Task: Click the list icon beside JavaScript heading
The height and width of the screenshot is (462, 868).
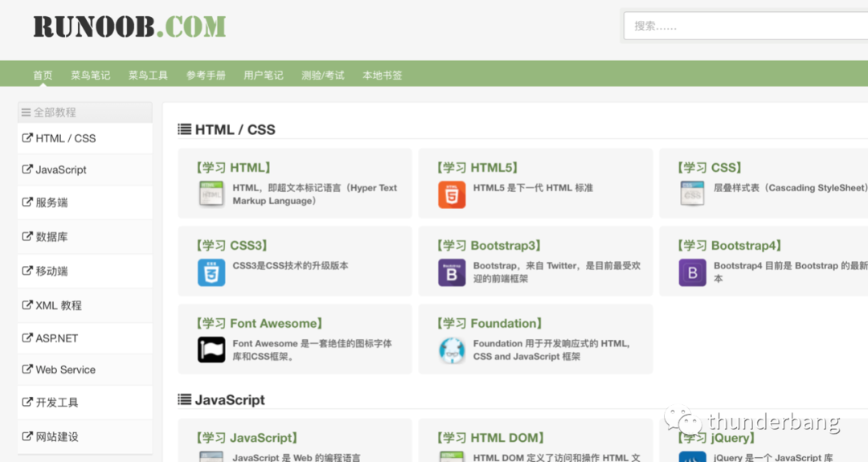Action: [x=184, y=399]
